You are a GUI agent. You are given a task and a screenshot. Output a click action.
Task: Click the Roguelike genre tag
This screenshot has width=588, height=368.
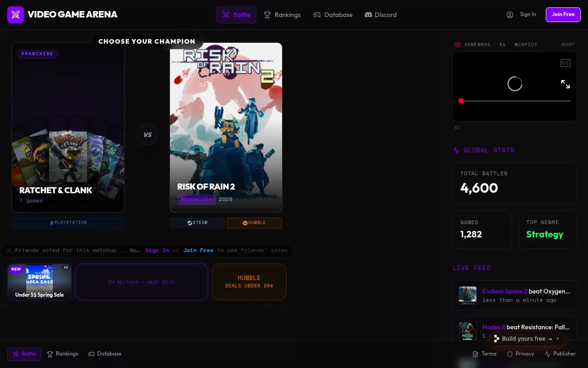tap(197, 199)
